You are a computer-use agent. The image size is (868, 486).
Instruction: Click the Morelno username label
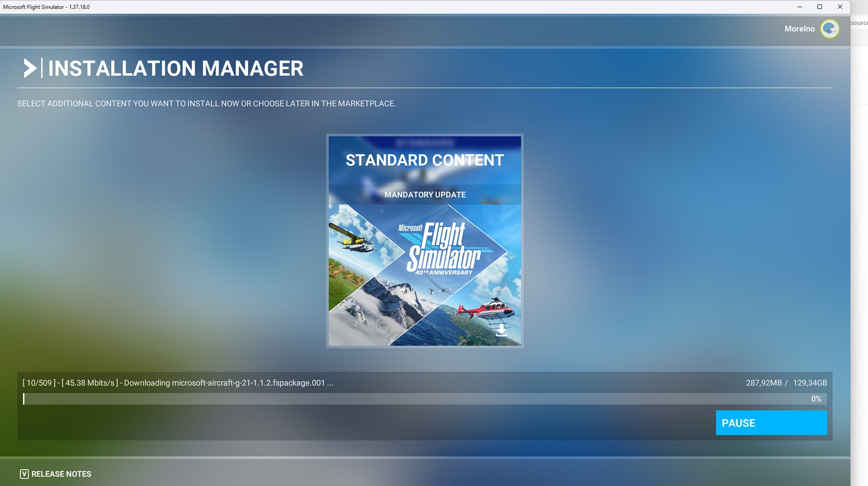[799, 29]
